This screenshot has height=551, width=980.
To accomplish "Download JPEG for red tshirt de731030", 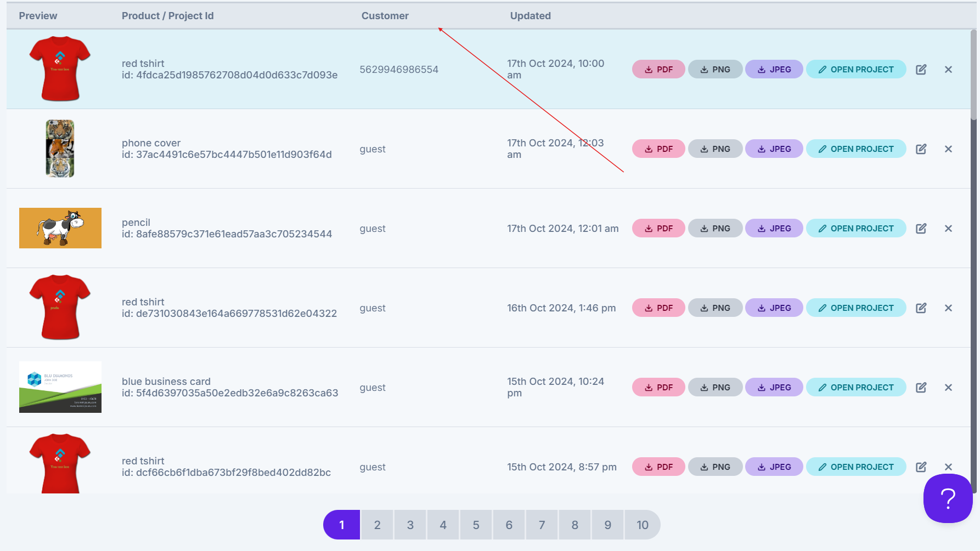I will tap(774, 308).
